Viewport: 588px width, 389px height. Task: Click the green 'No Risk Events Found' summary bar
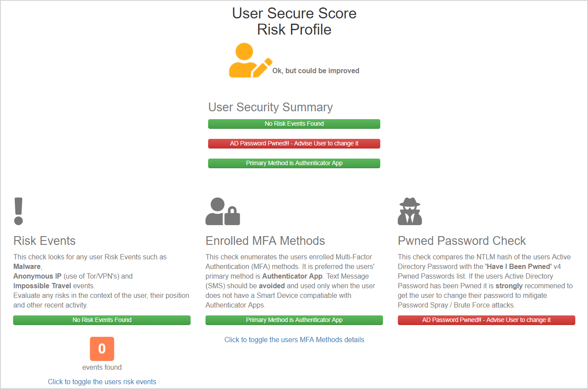tap(294, 124)
